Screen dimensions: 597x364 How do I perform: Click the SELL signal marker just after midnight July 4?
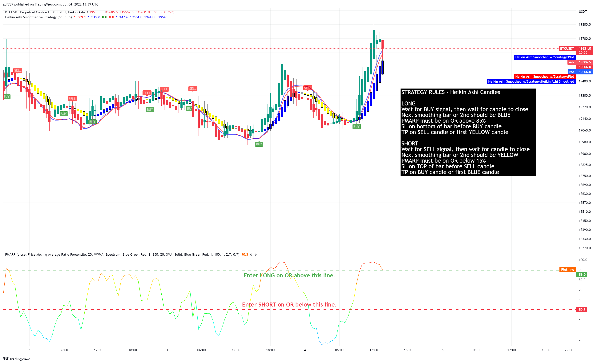pyautogui.click(x=308, y=88)
